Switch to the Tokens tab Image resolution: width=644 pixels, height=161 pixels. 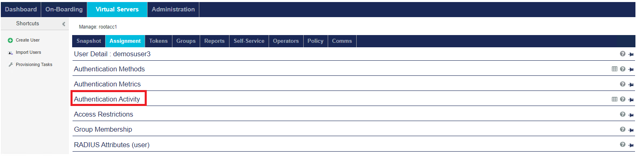(x=158, y=41)
